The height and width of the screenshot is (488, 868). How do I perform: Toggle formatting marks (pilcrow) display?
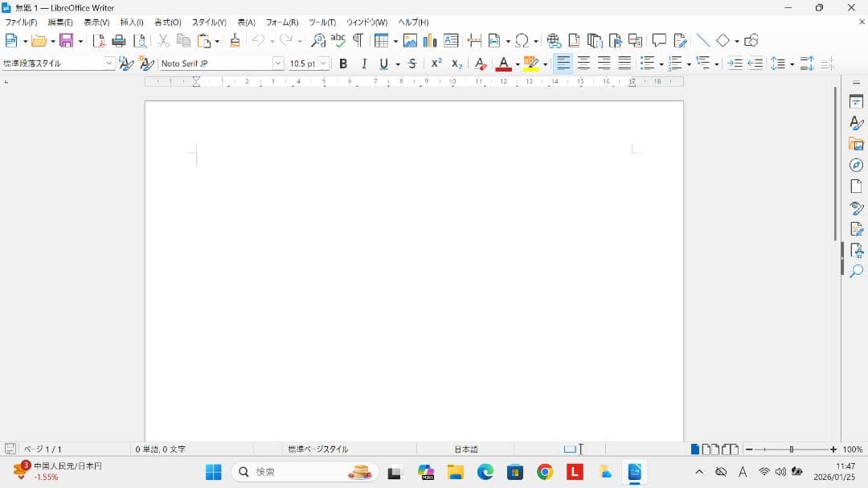(358, 41)
